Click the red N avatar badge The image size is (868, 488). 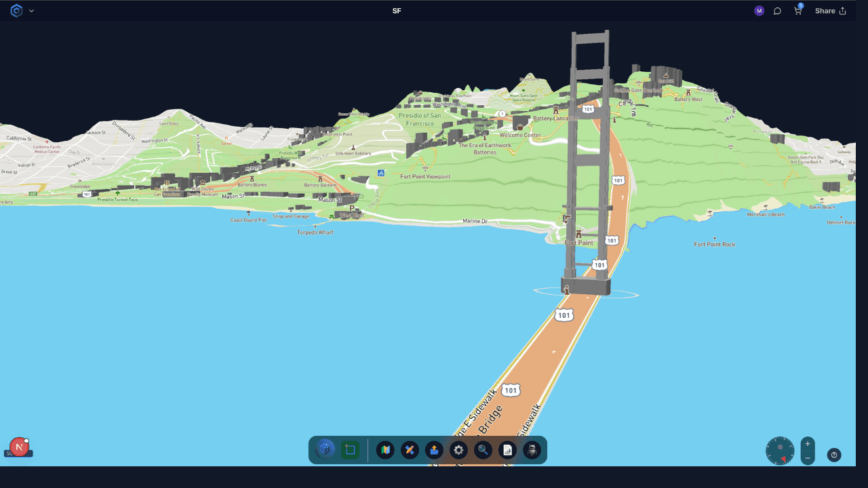[19, 447]
